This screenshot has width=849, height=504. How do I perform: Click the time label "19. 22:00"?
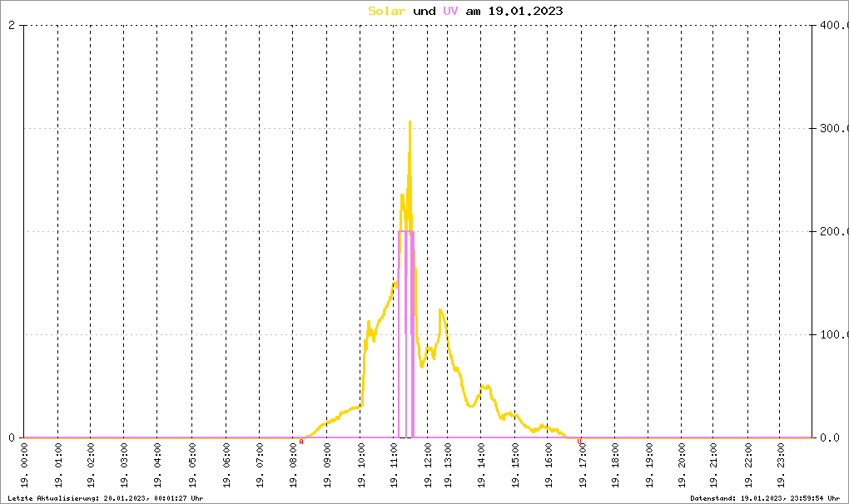point(748,465)
